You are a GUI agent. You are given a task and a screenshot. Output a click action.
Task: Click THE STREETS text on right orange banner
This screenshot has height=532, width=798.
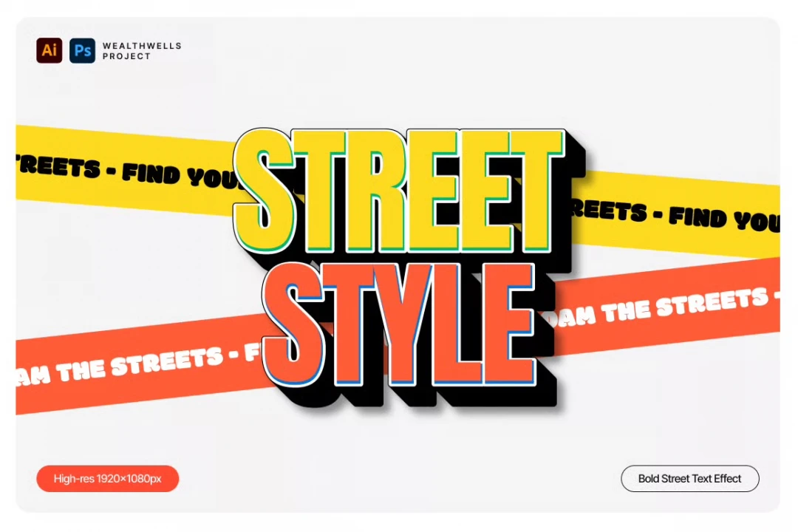coord(684,305)
